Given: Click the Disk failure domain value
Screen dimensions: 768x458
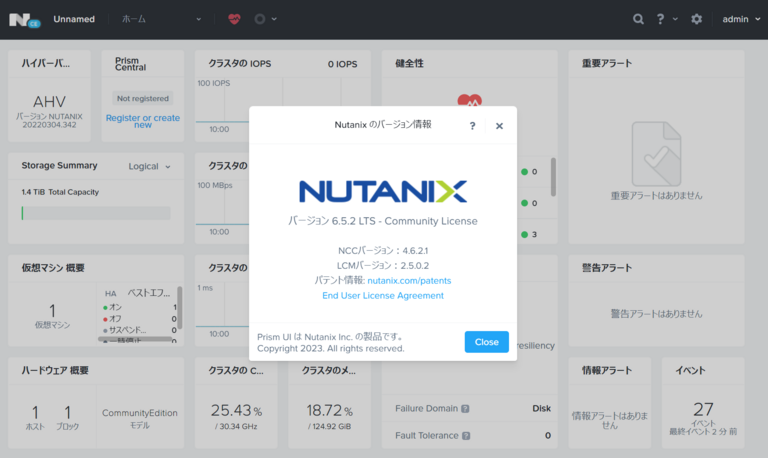Looking at the screenshot, I should tap(541, 409).
